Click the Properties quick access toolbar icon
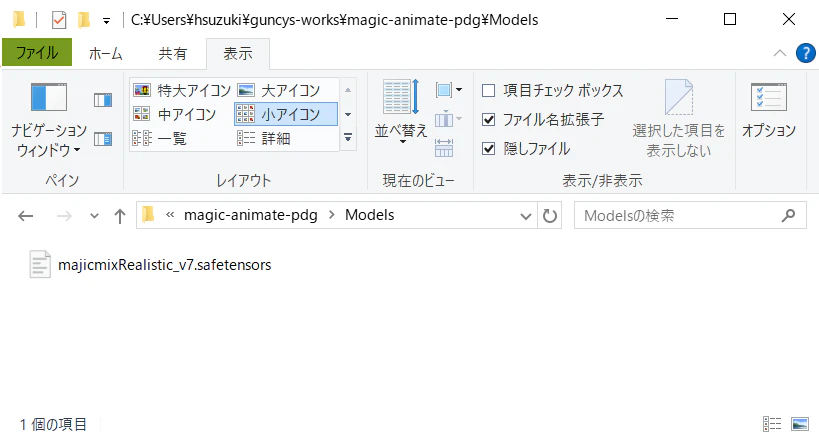819x440 pixels. (x=59, y=20)
